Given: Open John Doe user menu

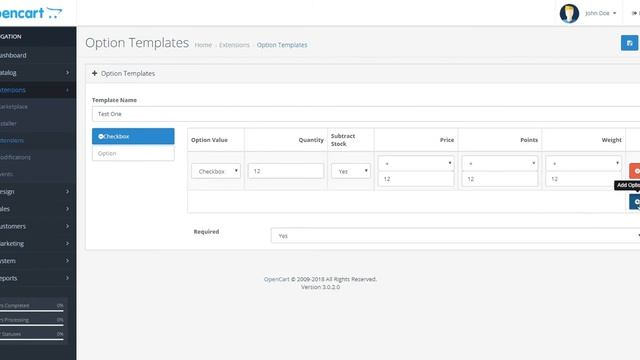Looking at the screenshot, I should pos(600,13).
